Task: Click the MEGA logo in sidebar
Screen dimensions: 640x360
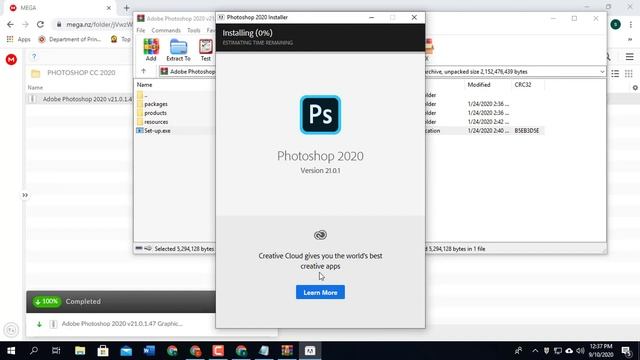Action: point(11,60)
